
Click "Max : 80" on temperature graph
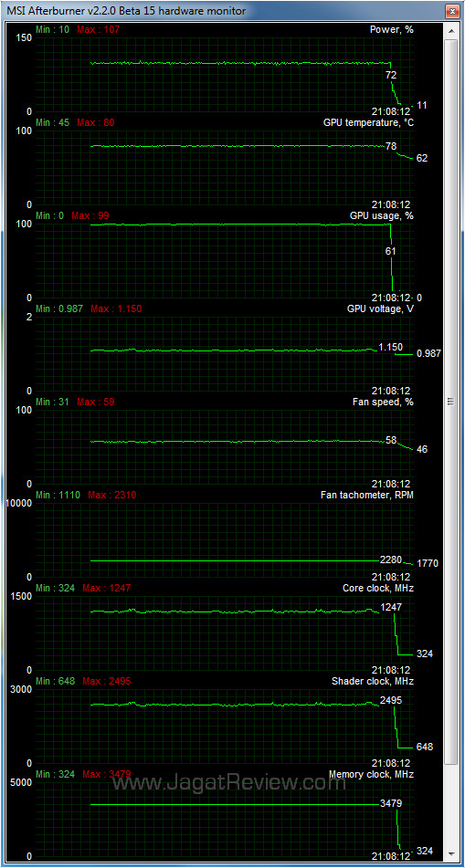pyautogui.click(x=96, y=122)
